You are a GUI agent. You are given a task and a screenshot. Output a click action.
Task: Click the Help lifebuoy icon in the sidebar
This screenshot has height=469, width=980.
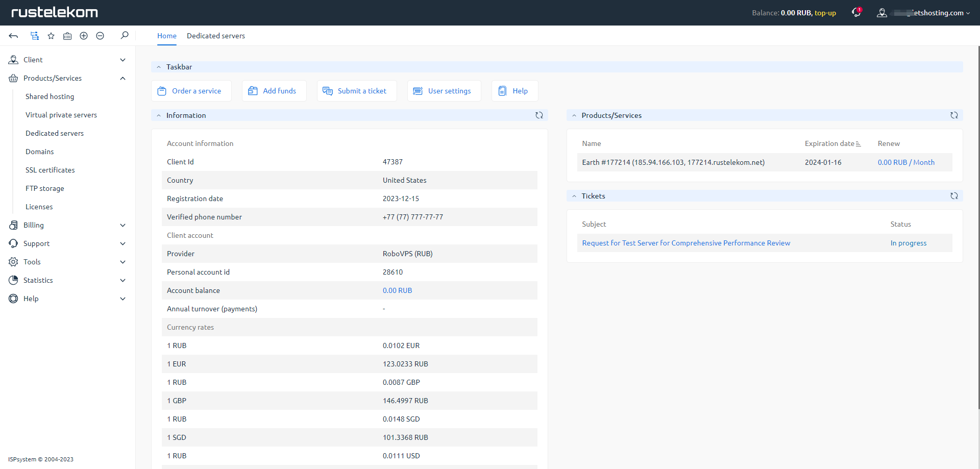tap(13, 299)
